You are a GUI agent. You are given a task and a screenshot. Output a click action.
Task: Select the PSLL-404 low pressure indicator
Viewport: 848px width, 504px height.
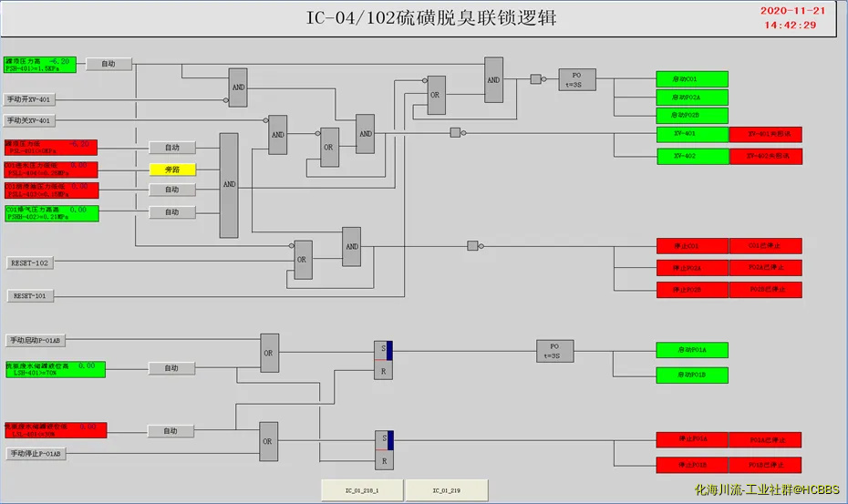tap(51, 170)
